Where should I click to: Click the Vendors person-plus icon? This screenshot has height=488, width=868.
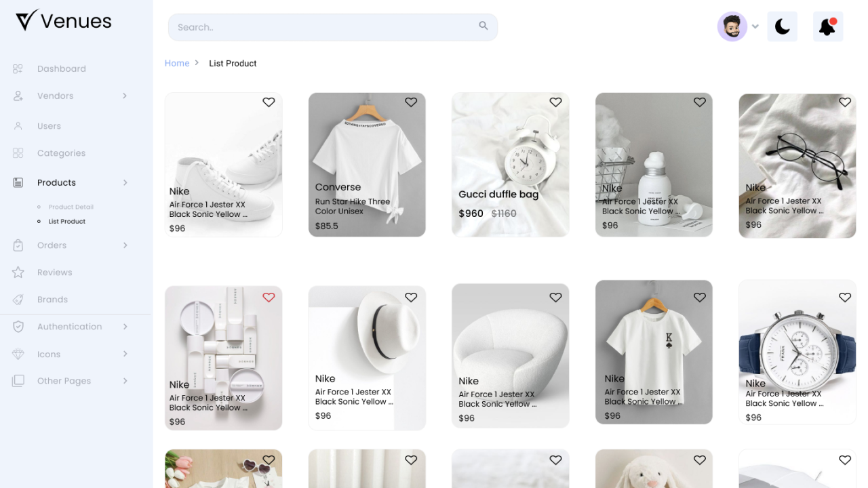pyautogui.click(x=18, y=96)
